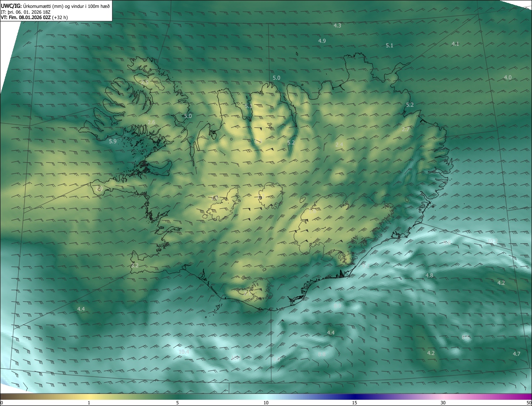Click legend label 15 on color scale

coord(355,403)
